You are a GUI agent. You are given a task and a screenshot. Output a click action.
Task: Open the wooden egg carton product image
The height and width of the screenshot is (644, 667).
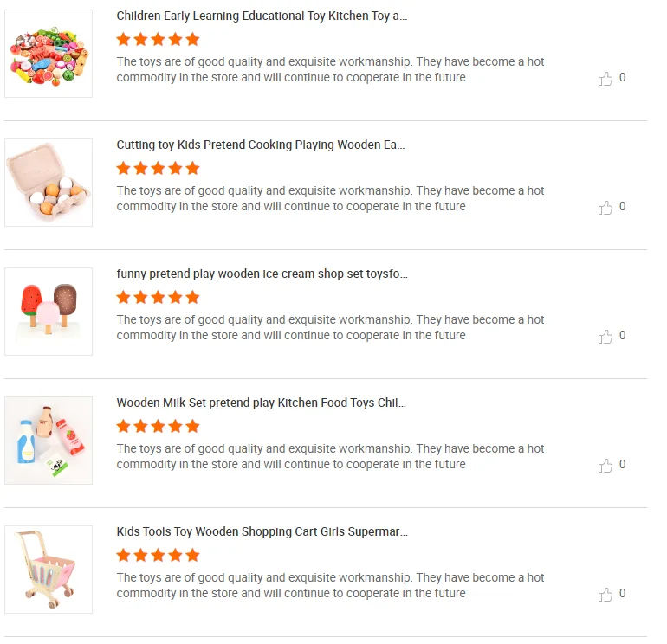coord(49,183)
